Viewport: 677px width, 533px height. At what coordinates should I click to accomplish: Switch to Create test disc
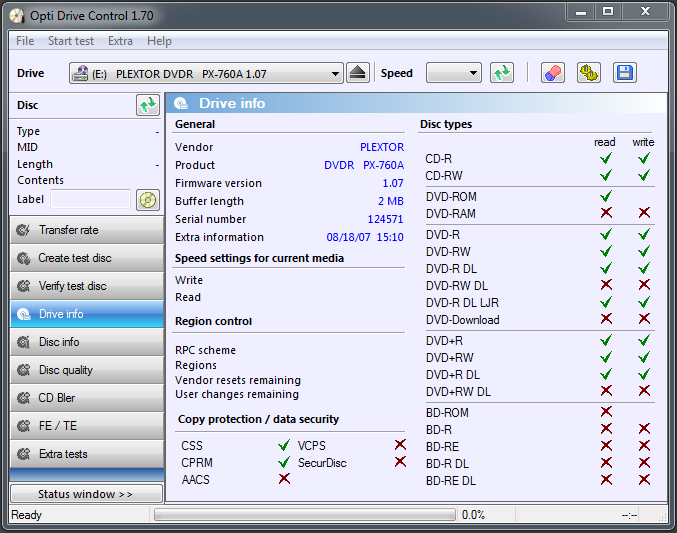coord(87,258)
